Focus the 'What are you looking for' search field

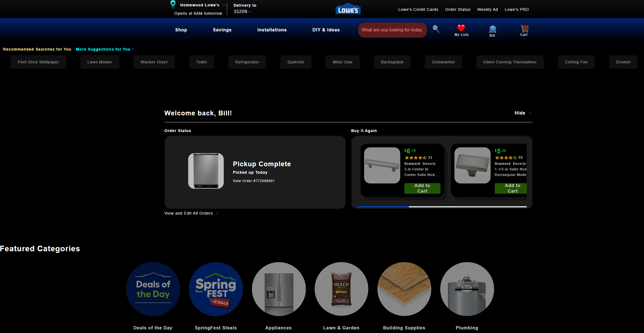click(x=392, y=30)
